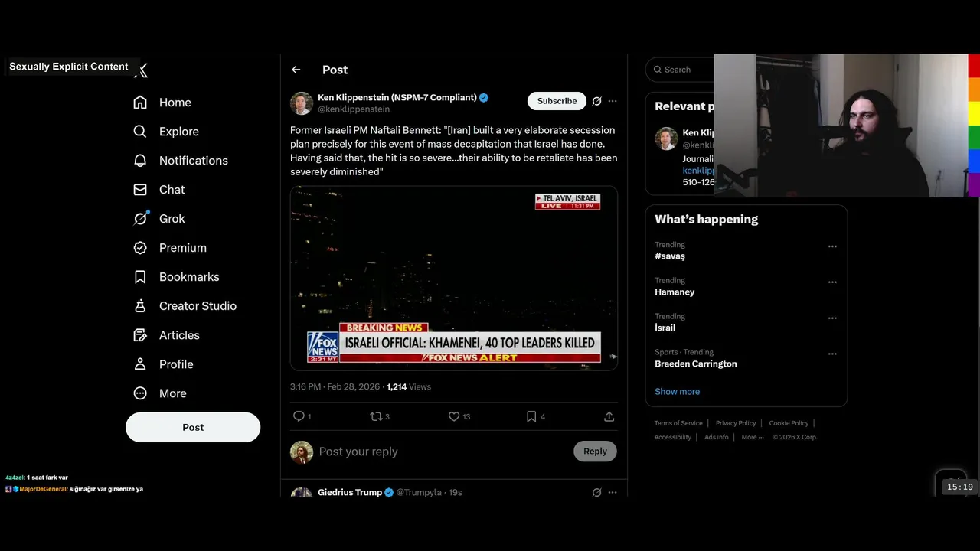Viewport: 980px width, 551px height.
Task: Open Creator Studio icon
Action: click(x=140, y=306)
